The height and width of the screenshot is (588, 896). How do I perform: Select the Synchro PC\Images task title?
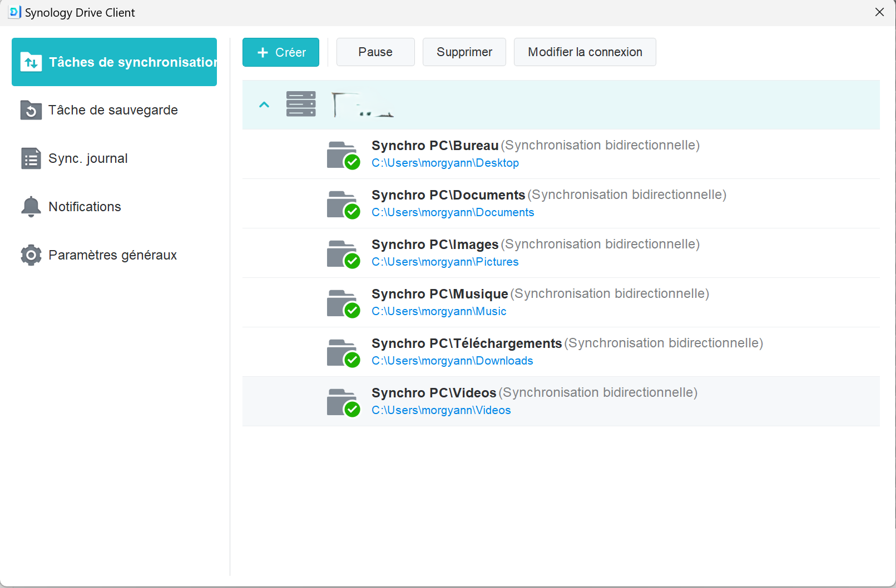pyautogui.click(x=435, y=245)
